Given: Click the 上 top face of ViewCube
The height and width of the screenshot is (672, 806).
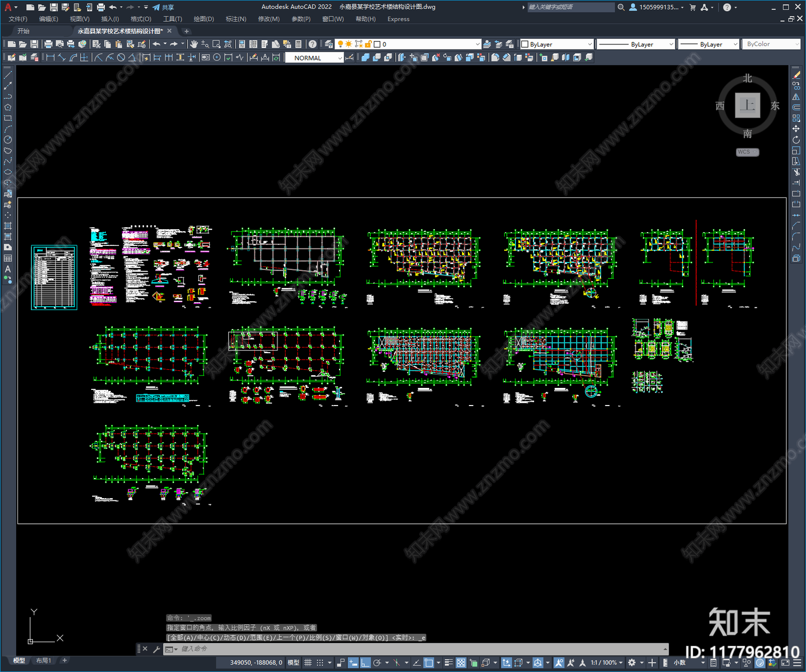Looking at the screenshot, I should [747, 105].
